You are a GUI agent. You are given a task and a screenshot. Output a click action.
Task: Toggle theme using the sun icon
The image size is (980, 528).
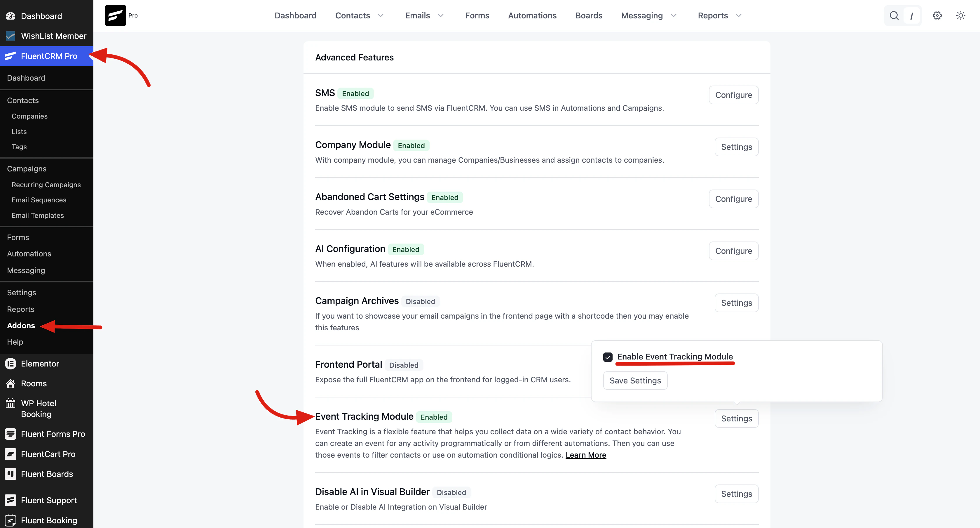click(x=961, y=15)
